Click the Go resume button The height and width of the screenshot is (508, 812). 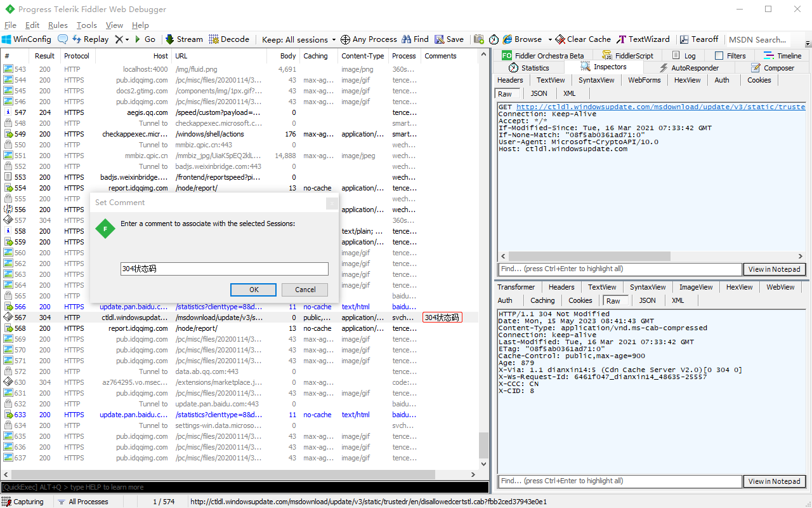pyautogui.click(x=145, y=39)
